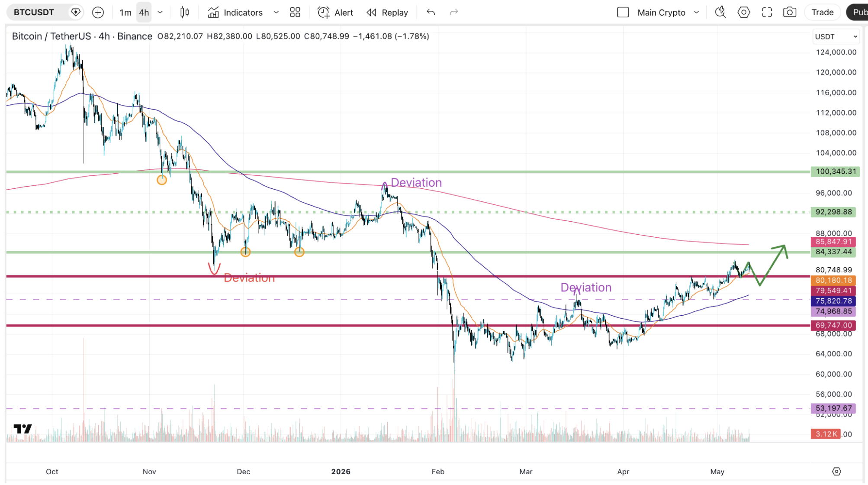The height and width of the screenshot is (485, 868).
Task: Start Replay mode
Action: (x=387, y=13)
